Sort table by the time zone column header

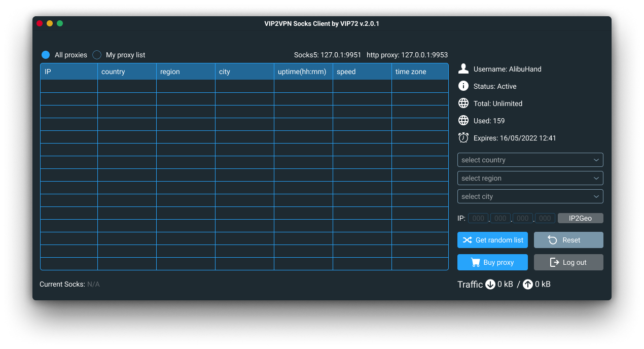click(420, 72)
